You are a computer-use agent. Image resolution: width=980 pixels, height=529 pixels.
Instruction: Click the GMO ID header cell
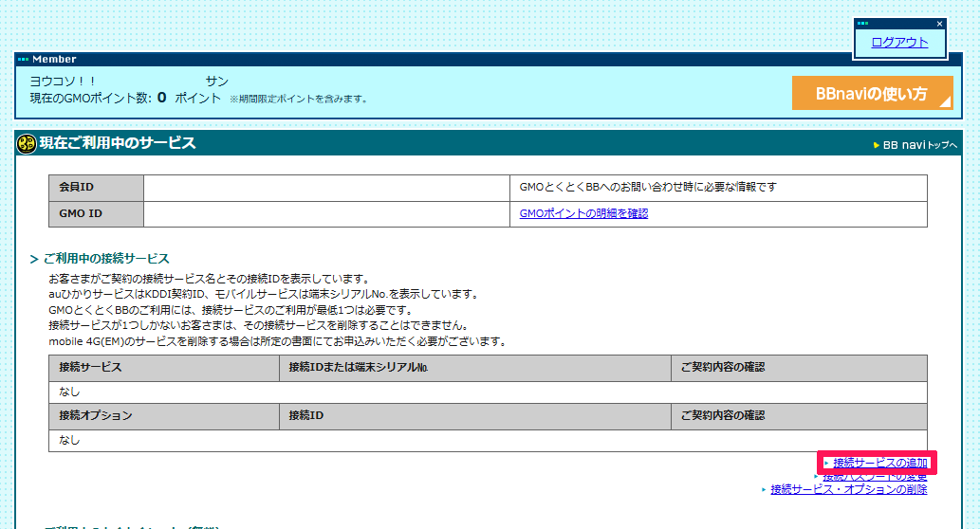96,213
